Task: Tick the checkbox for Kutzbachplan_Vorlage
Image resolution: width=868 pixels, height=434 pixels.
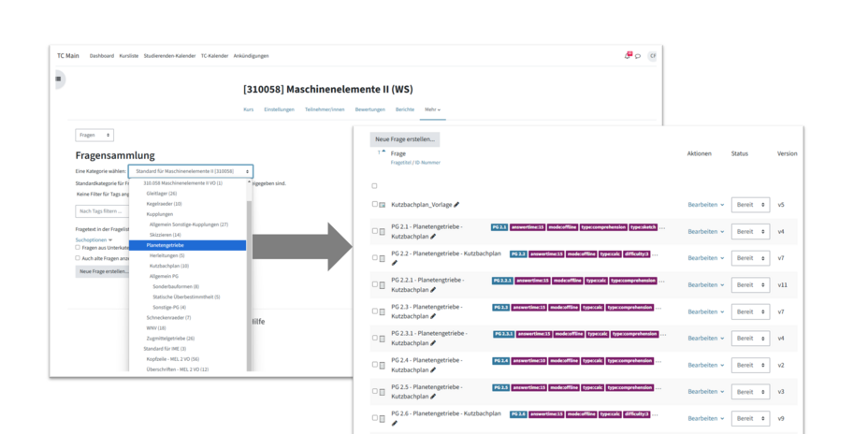Action: coord(375,204)
